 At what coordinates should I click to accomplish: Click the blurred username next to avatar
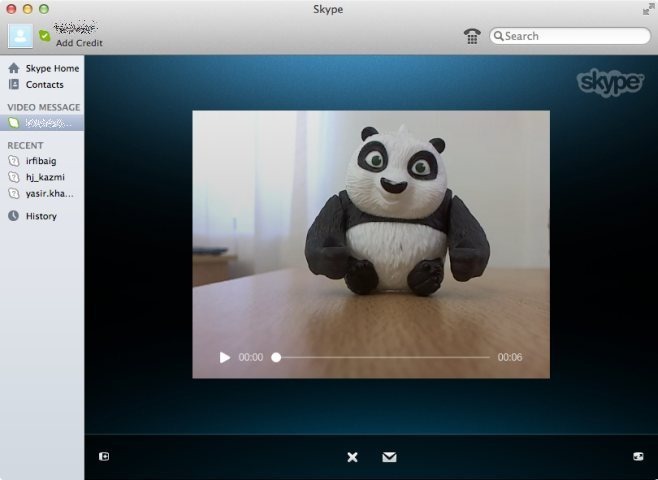[x=76, y=28]
